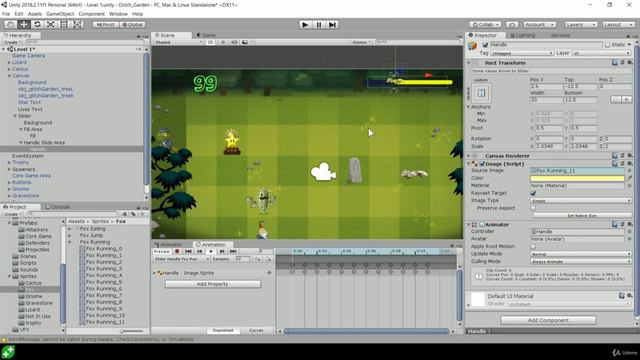The image size is (640, 360).
Task: Go to previous keyframe in Animation window
Action: (x=200, y=251)
